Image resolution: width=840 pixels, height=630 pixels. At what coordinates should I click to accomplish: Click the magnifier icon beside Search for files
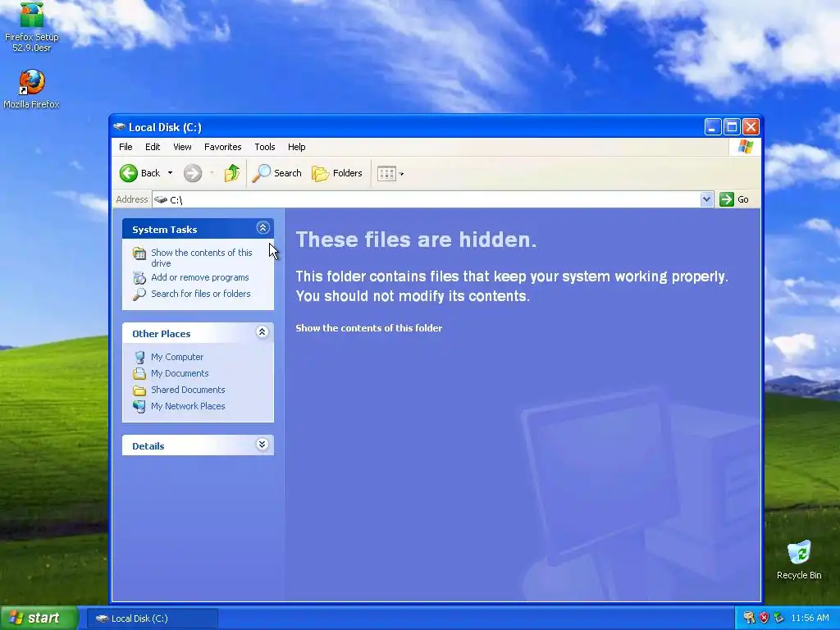[139, 294]
